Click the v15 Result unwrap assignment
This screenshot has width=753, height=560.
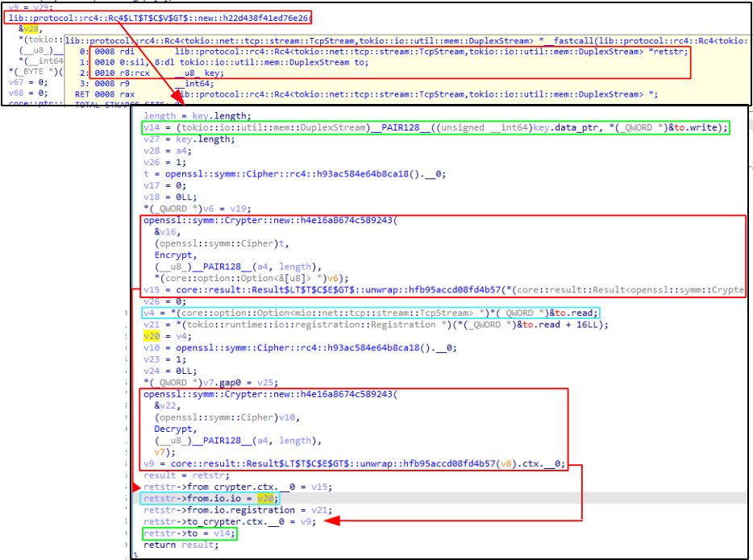coord(443,289)
